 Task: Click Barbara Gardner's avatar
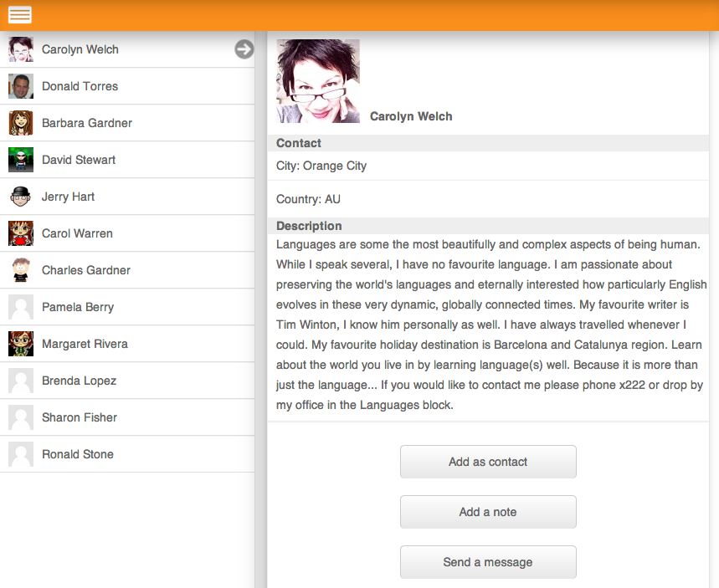click(21, 123)
